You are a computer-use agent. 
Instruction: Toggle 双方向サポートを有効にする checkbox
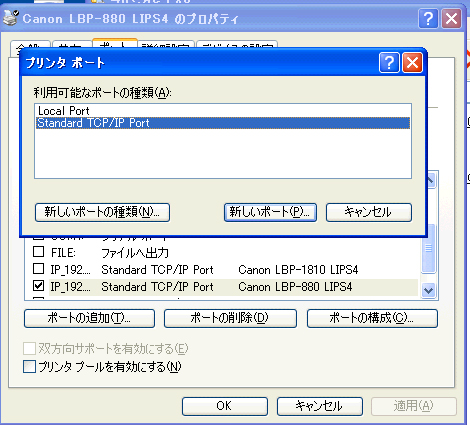click(29, 349)
